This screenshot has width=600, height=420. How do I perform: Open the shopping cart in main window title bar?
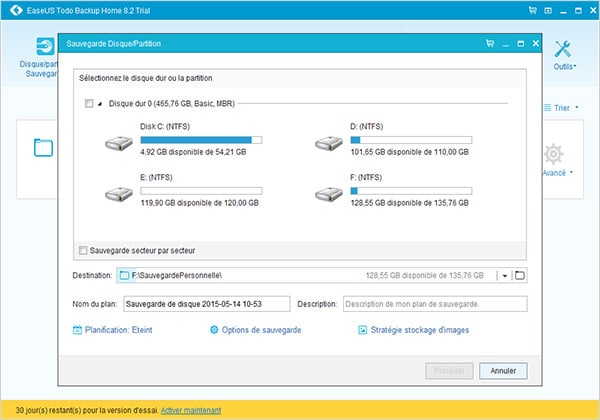click(532, 10)
